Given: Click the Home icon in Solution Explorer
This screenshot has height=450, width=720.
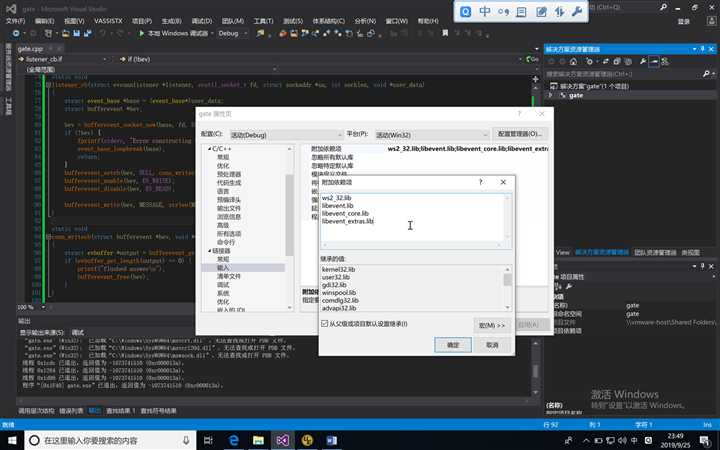Looking at the screenshot, I should (x=574, y=61).
